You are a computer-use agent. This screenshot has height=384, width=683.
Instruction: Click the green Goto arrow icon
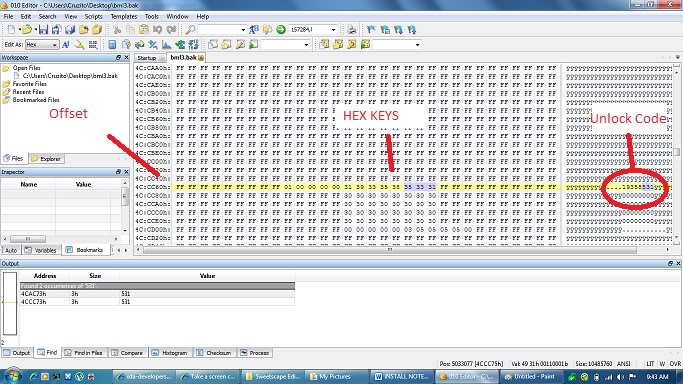[281, 30]
